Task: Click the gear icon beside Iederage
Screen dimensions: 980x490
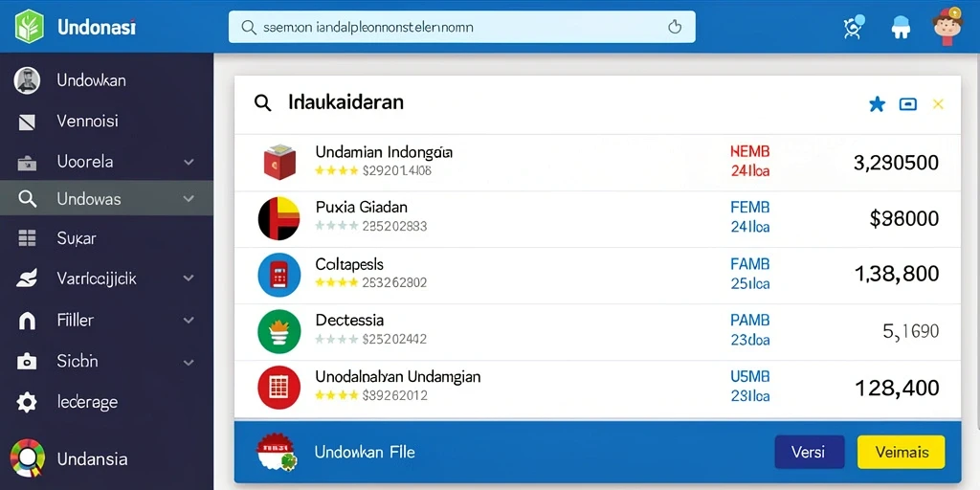Action: [27, 402]
